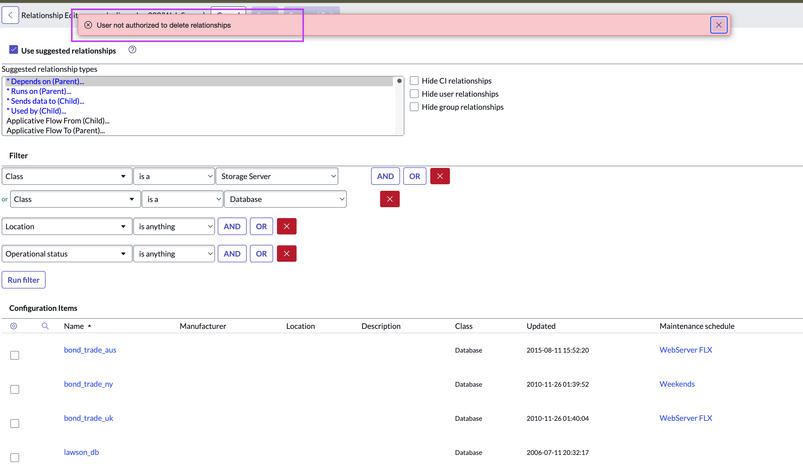Viewport: 803px width, 464px height.
Task: Open the Operational status field dropdown
Action: point(67,254)
